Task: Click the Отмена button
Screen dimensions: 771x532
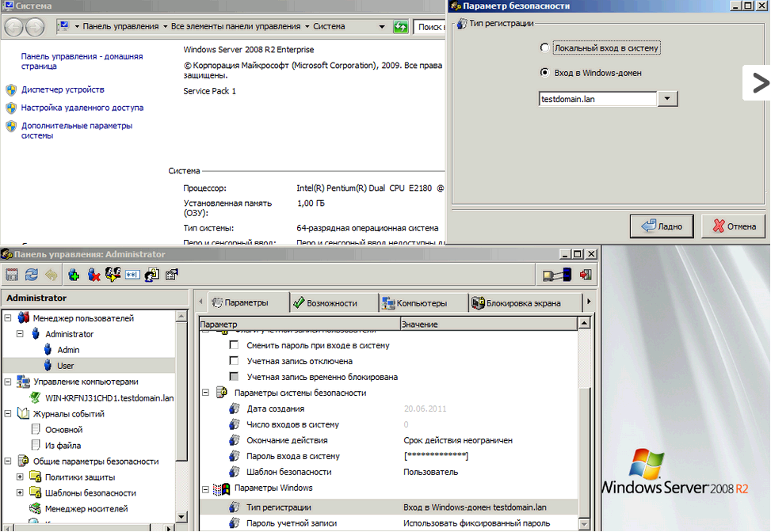Action: coord(734,226)
